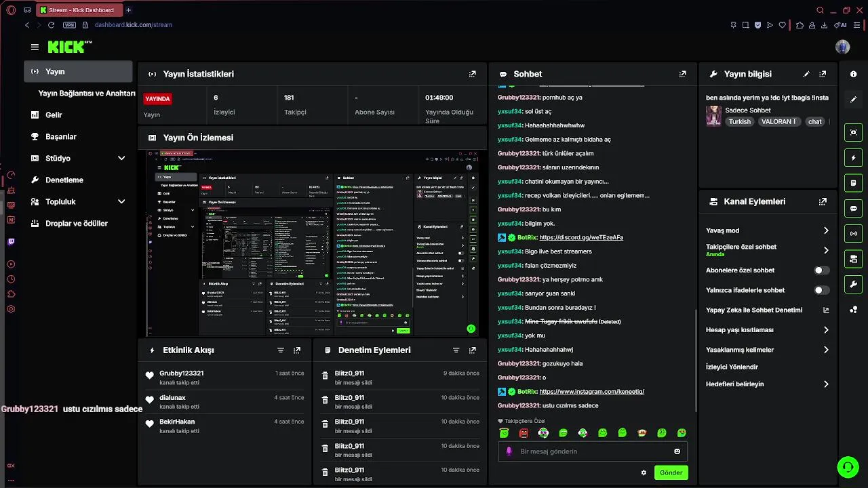The image size is (868, 488).
Task: Toggle stream preview widget icon in right sidebar
Action: click(x=854, y=132)
